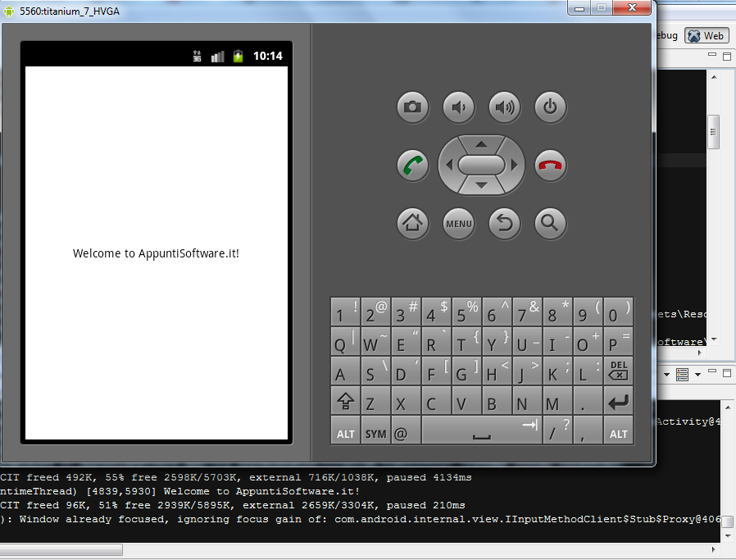Viewport: 736px width, 560px height.
Task: Click the keyboard return key
Action: click(x=618, y=400)
